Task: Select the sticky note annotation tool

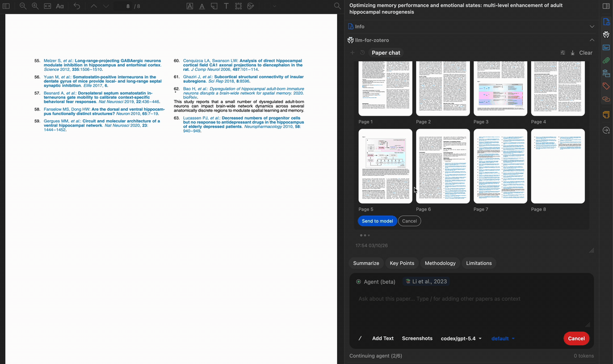Action: click(x=214, y=6)
